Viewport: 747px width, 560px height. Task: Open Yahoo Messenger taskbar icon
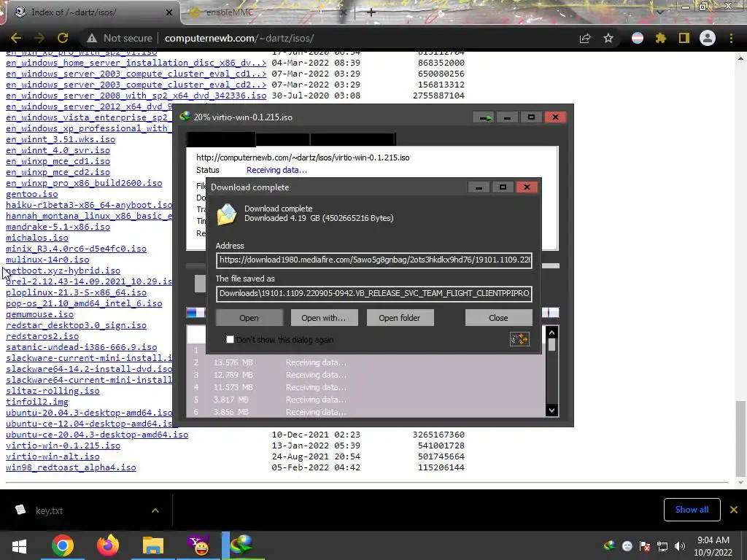tap(198, 545)
